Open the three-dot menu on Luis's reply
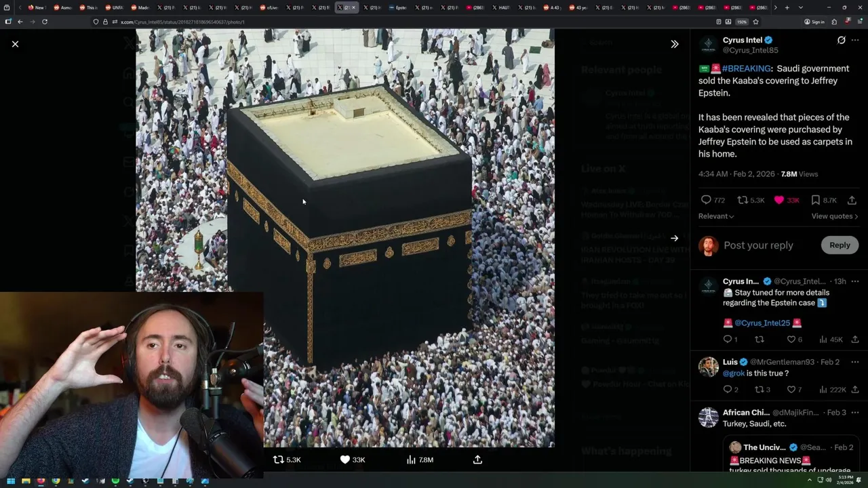Image resolution: width=868 pixels, height=488 pixels. [x=855, y=362]
